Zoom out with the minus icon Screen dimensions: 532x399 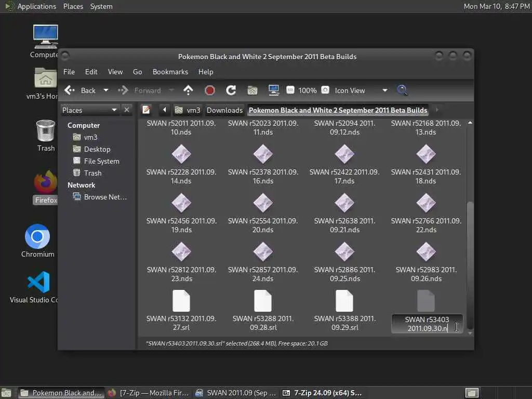point(290,90)
